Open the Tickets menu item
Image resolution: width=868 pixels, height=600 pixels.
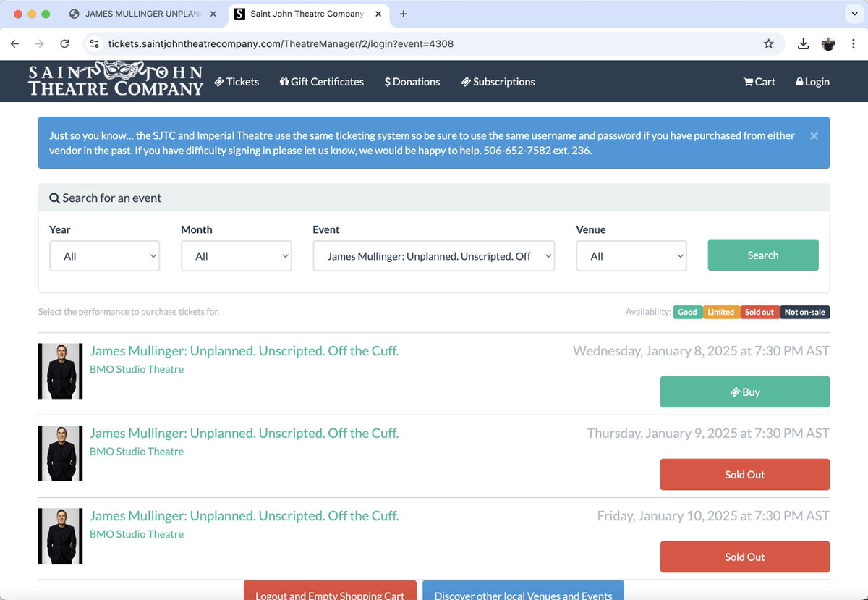point(237,82)
